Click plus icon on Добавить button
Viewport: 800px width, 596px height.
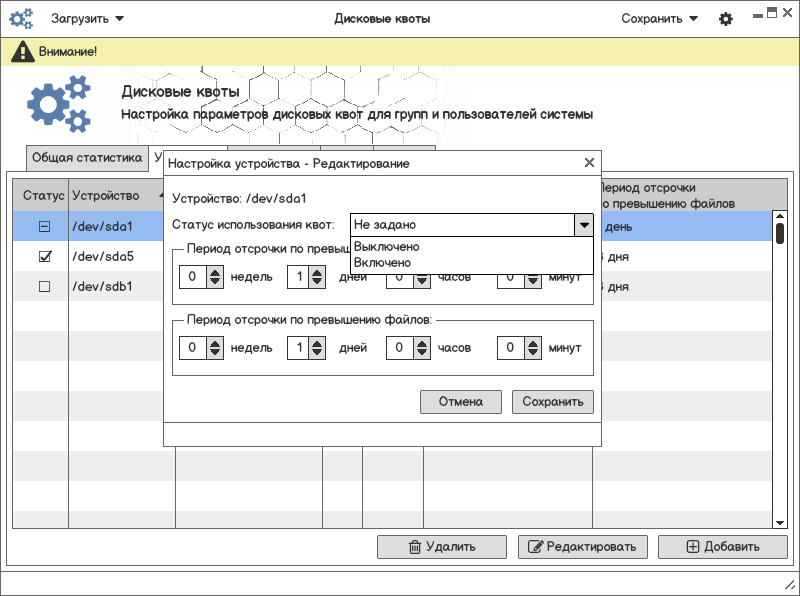point(693,547)
